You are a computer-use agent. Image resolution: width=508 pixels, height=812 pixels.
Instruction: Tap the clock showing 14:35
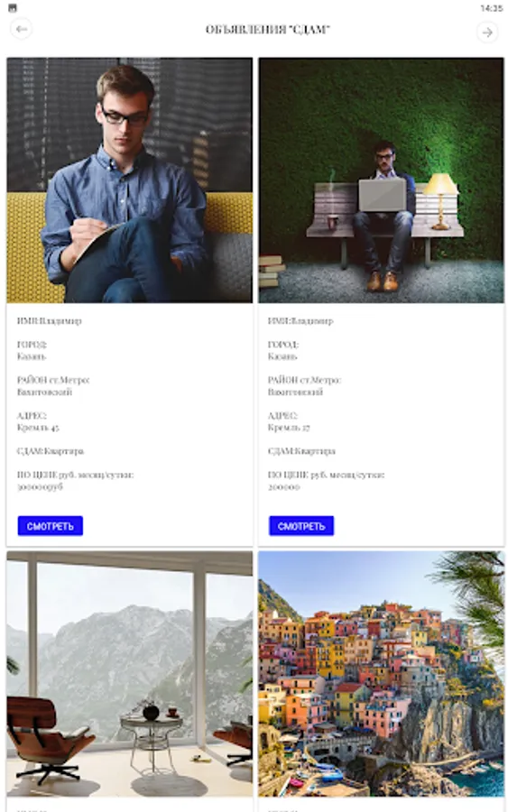[491, 8]
